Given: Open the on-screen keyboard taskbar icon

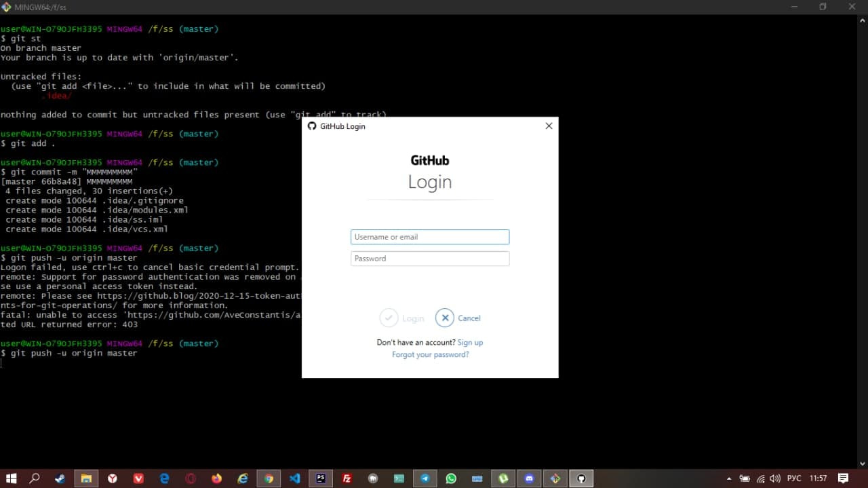Looking at the screenshot, I should coord(477,478).
